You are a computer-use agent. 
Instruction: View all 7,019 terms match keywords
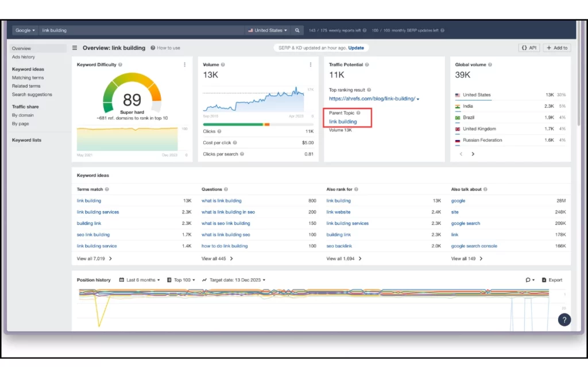(94, 259)
